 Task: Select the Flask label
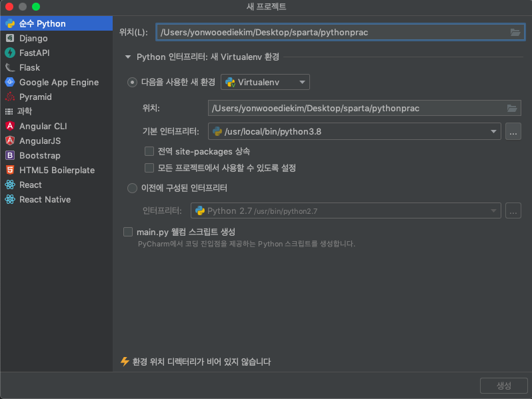(x=29, y=67)
